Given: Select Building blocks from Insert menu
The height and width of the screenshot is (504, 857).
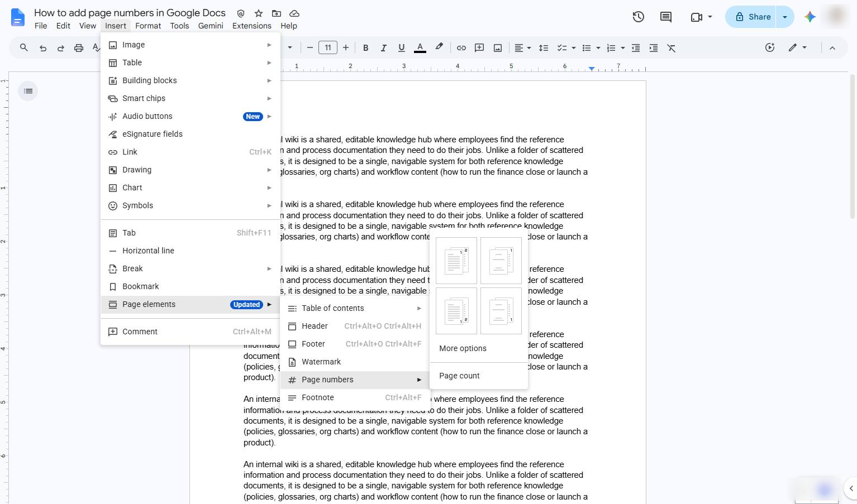Looking at the screenshot, I should pos(190,80).
